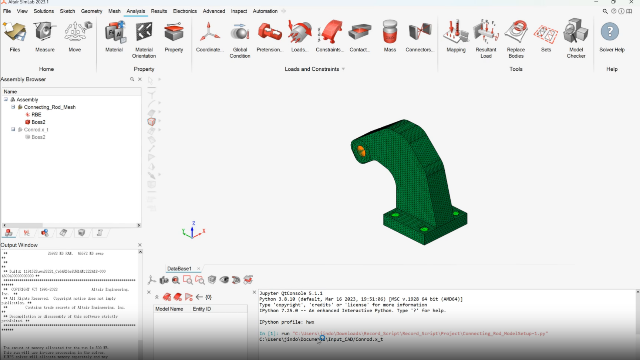Click the Contact tool
Screen dimensions: 640x360
[x=360, y=37]
